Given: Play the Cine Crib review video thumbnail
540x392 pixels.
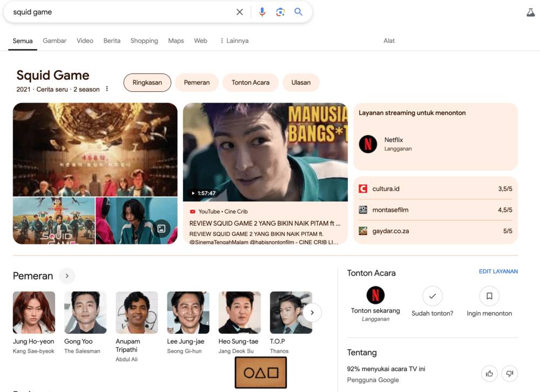Looking at the screenshot, I should pos(265,152).
